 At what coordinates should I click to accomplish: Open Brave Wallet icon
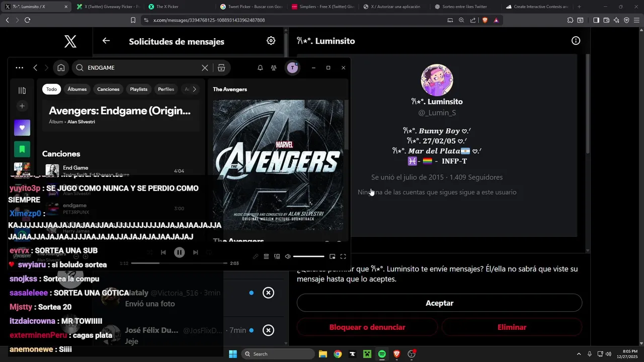tap(606, 20)
